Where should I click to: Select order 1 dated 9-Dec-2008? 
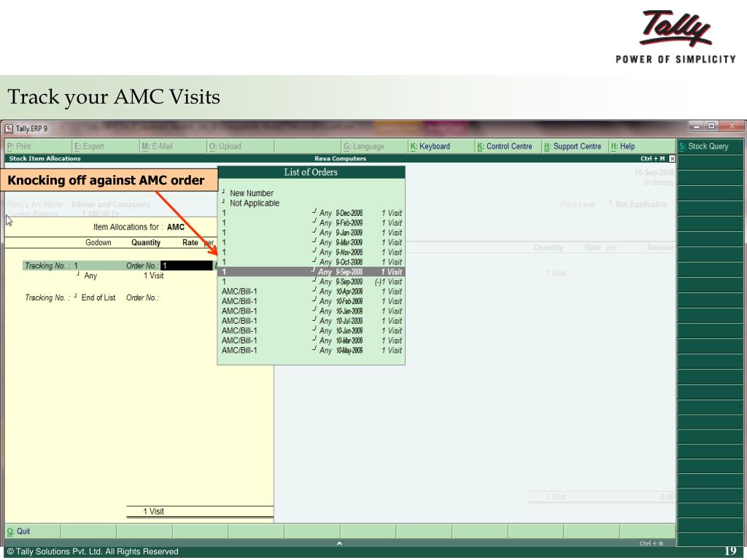click(x=311, y=213)
